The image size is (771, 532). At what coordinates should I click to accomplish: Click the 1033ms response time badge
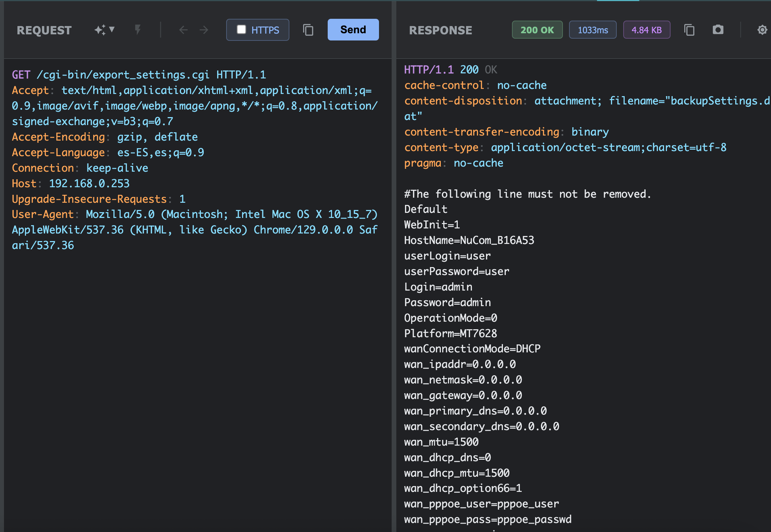(x=592, y=30)
